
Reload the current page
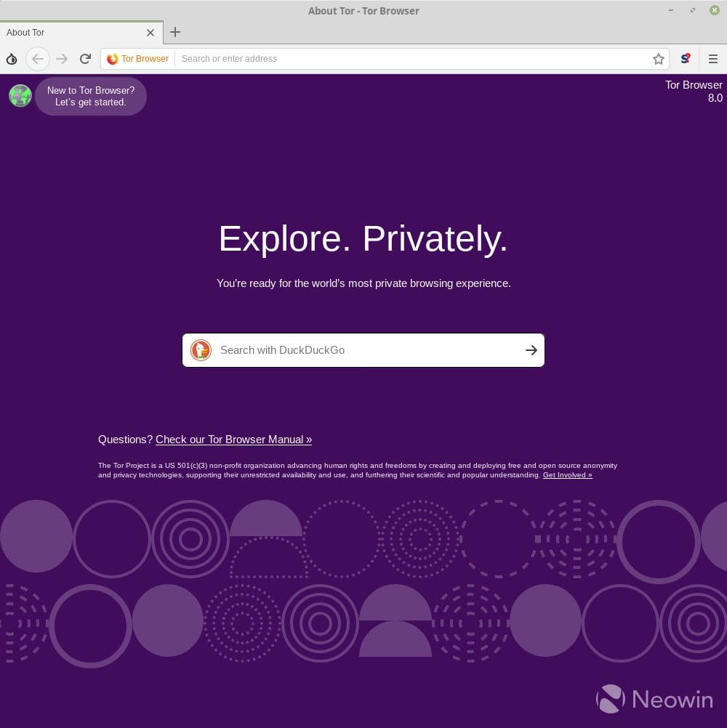pos(85,59)
